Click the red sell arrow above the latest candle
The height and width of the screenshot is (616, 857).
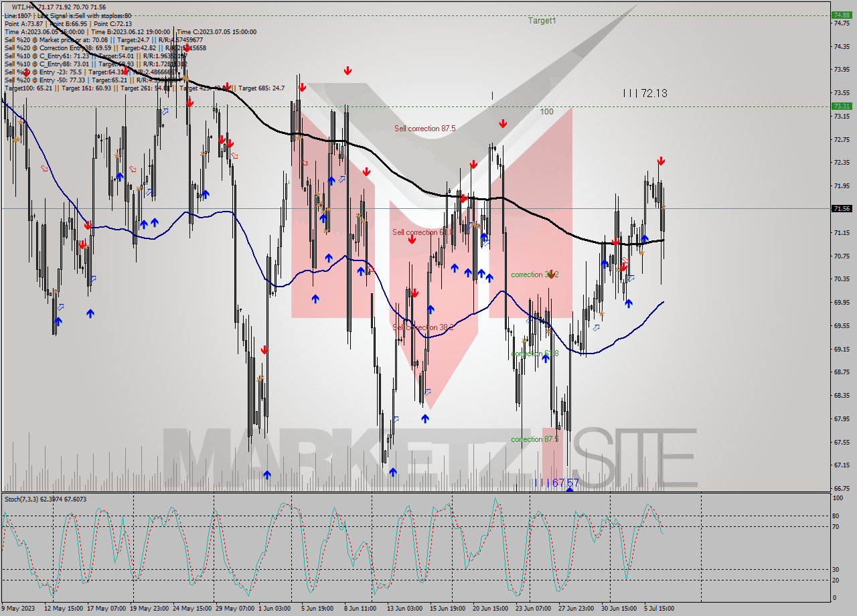coord(661,161)
